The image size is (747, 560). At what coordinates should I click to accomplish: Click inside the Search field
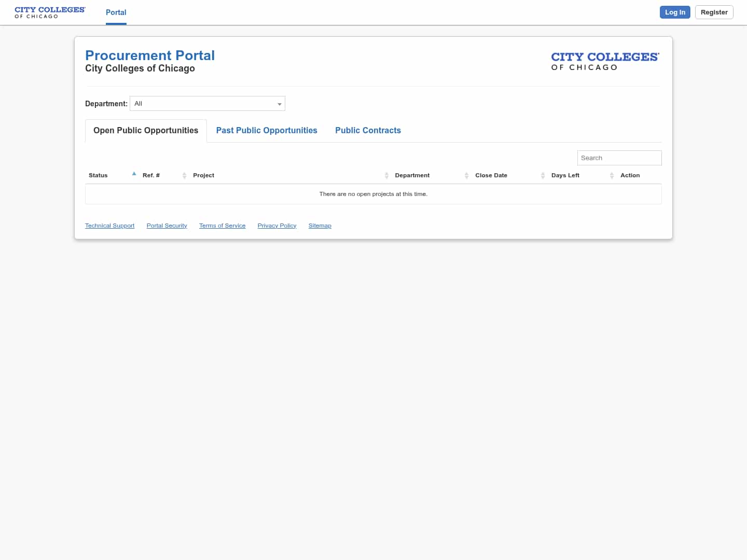619,158
